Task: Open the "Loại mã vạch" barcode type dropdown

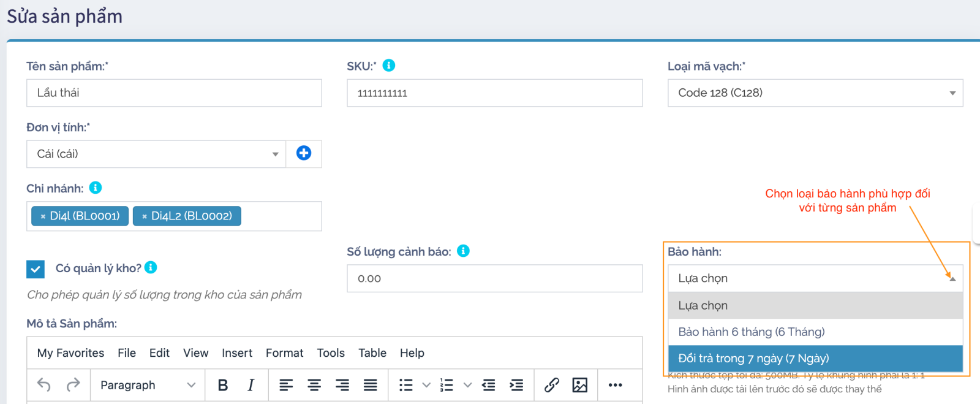Action: point(815,93)
